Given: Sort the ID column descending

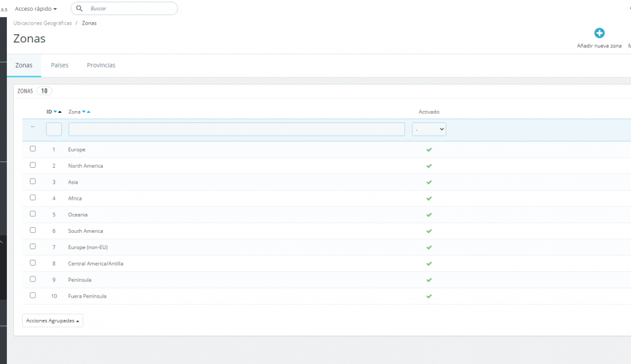Looking at the screenshot, I should 55,112.
